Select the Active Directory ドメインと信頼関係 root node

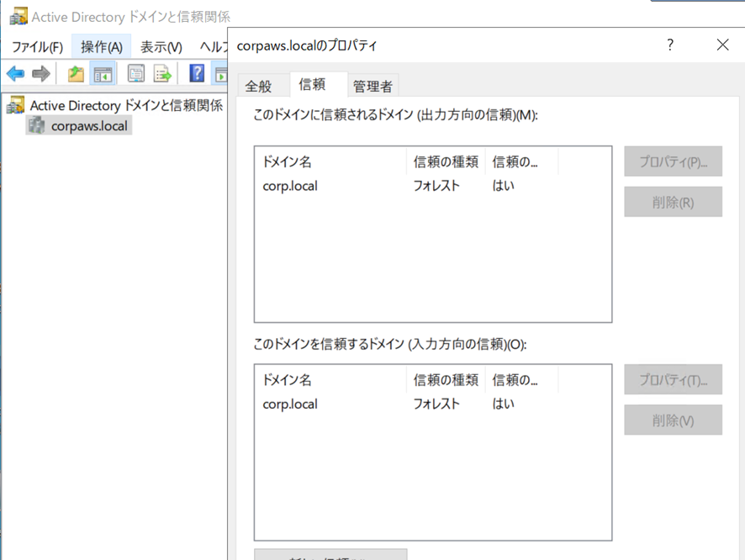[x=126, y=105]
